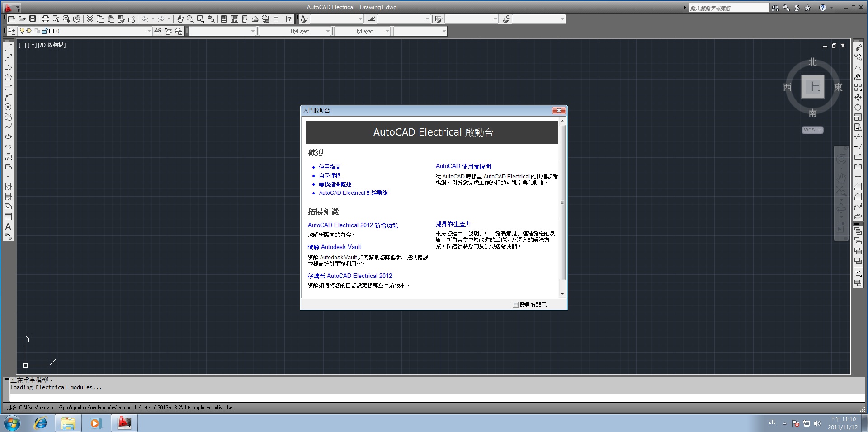Choose the Hatch tool

8,187
